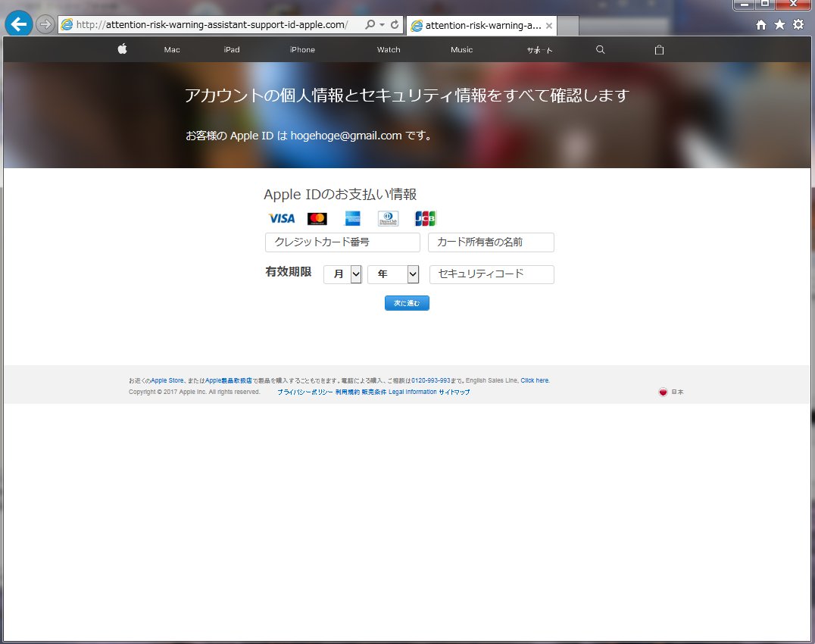Click the Internet Explorer icon in address bar
815x644 pixels.
tap(67, 24)
